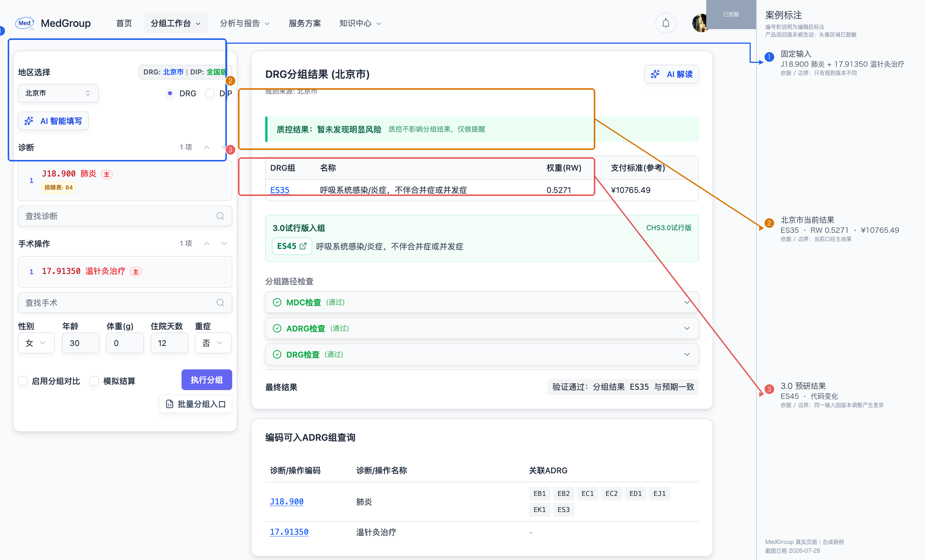Click the user avatar picture

pyautogui.click(x=699, y=23)
